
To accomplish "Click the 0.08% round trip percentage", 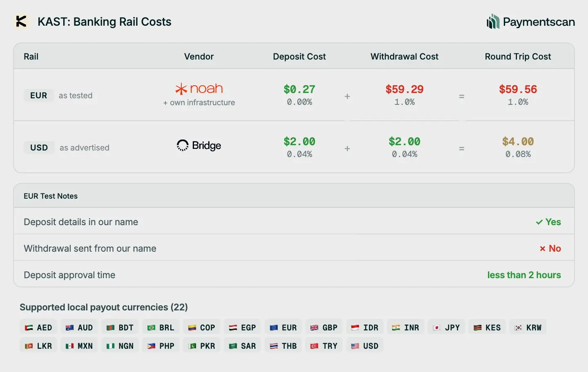I will click(x=518, y=154).
